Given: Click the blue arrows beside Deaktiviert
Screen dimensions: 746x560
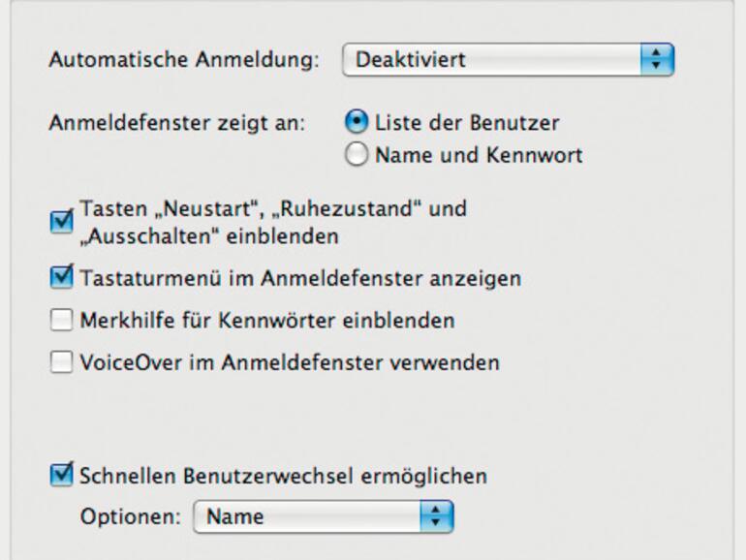Looking at the screenshot, I should pos(657,60).
